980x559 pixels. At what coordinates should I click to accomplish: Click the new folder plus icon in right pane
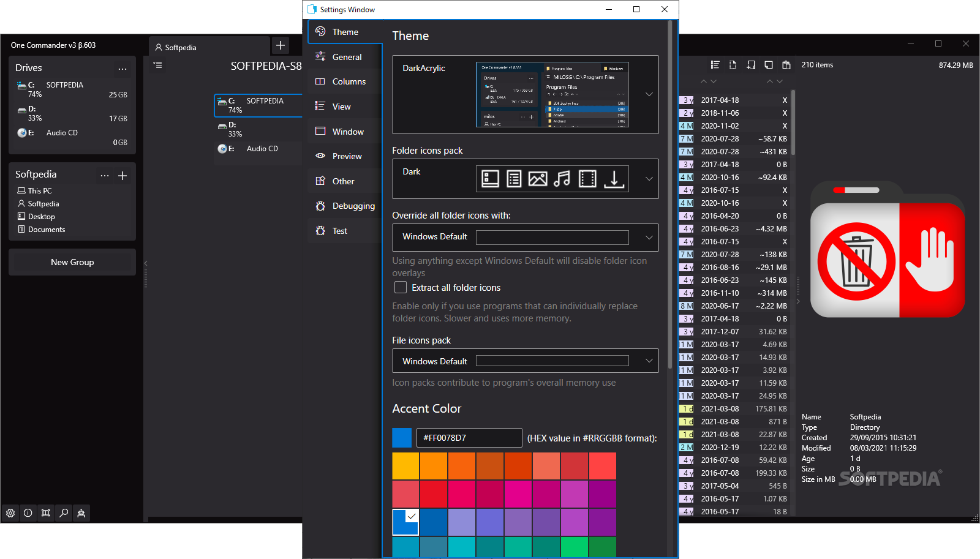tap(751, 65)
